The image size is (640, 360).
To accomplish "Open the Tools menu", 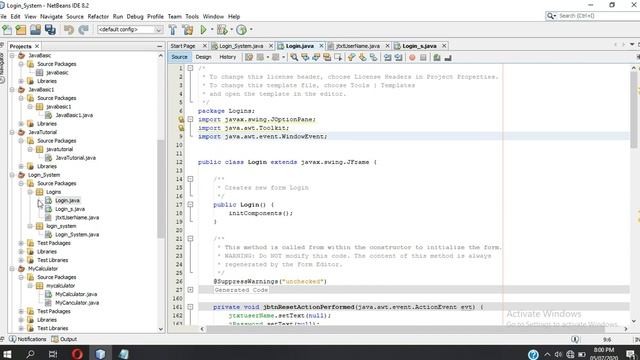I will 192,16.
